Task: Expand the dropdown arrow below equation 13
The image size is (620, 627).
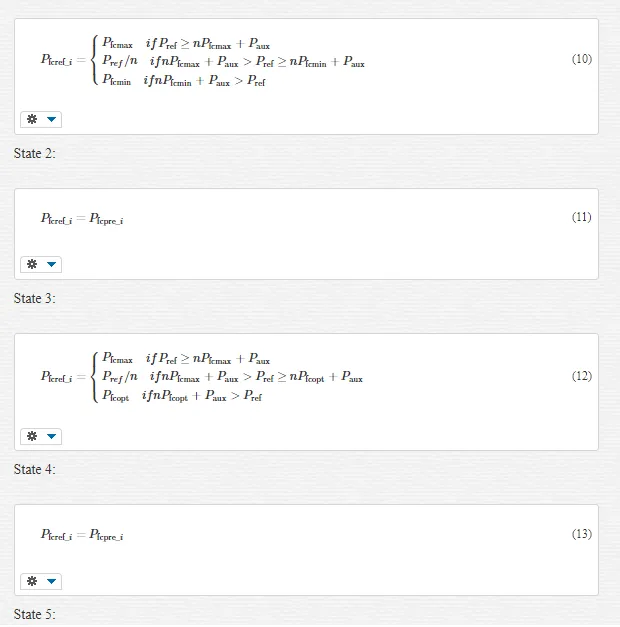Action: pos(51,581)
